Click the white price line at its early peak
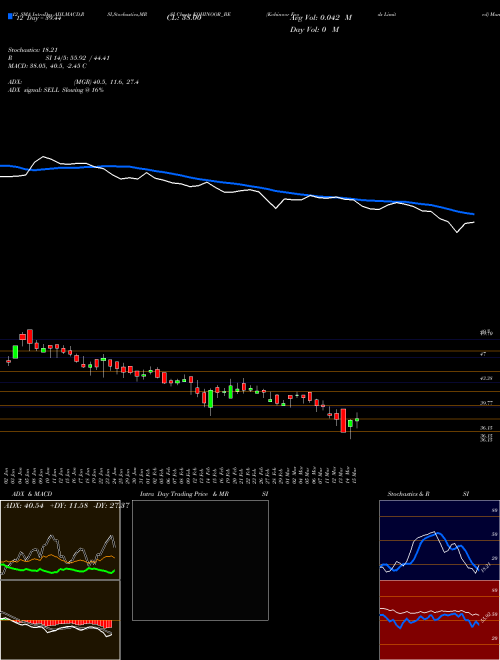The image size is (500, 660). pyautogui.click(x=43, y=157)
